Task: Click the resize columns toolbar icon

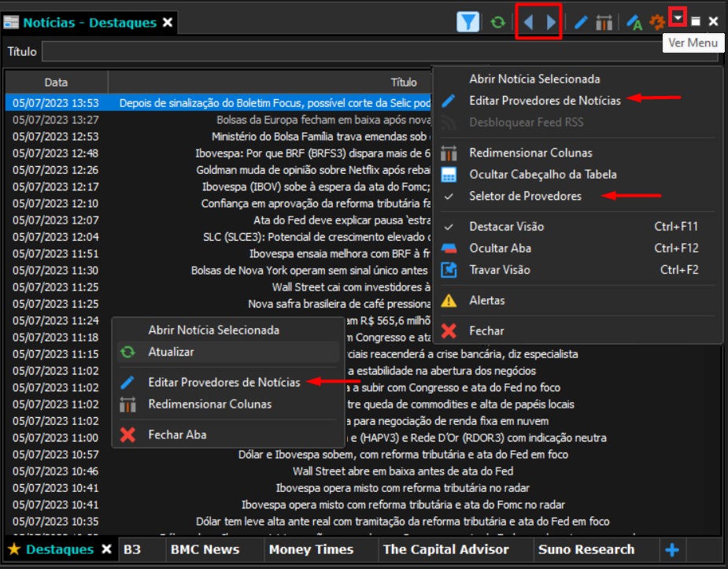Action: [604, 22]
